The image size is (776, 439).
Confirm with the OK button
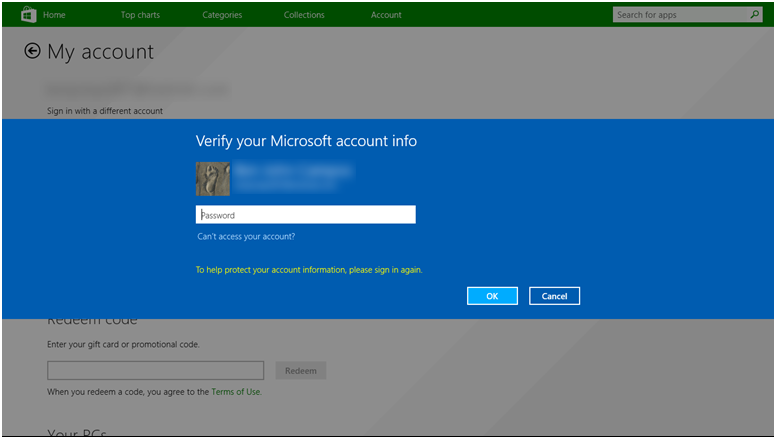tap(492, 296)
